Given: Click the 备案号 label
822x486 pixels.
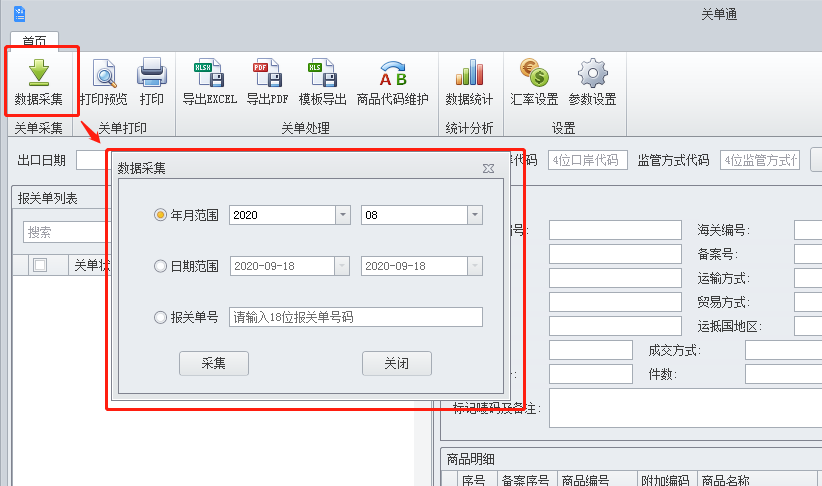Looking at the screenshot, I should coord(717,254).
